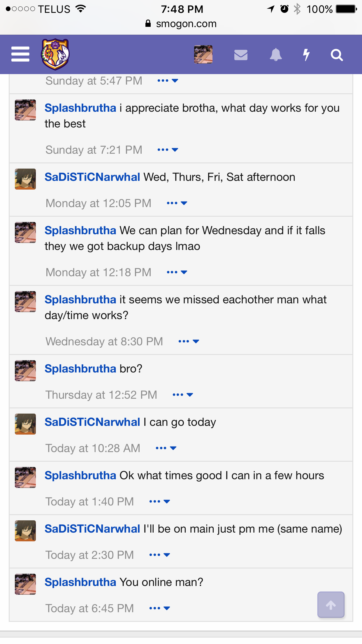Open the hamburger navigation menu

coord(20,54)
